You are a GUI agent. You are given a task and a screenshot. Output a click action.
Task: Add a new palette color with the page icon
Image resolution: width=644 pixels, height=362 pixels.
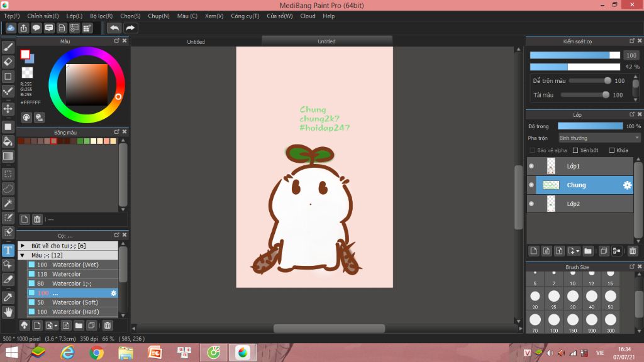click(25, 219)
